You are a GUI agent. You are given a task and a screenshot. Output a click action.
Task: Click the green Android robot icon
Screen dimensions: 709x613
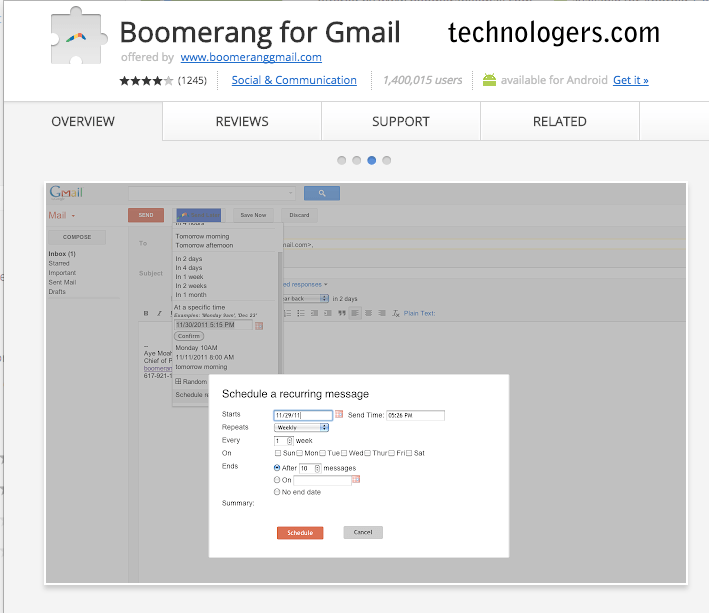489,80
